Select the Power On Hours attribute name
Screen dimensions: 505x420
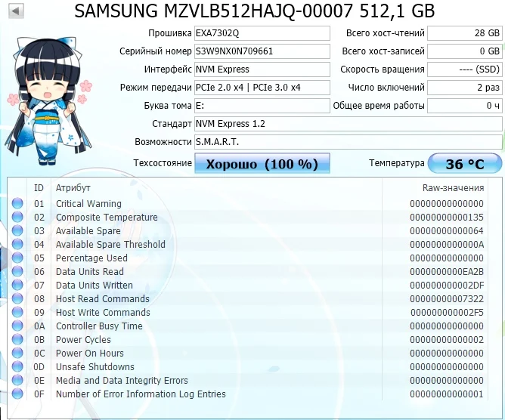pos(89,353)
